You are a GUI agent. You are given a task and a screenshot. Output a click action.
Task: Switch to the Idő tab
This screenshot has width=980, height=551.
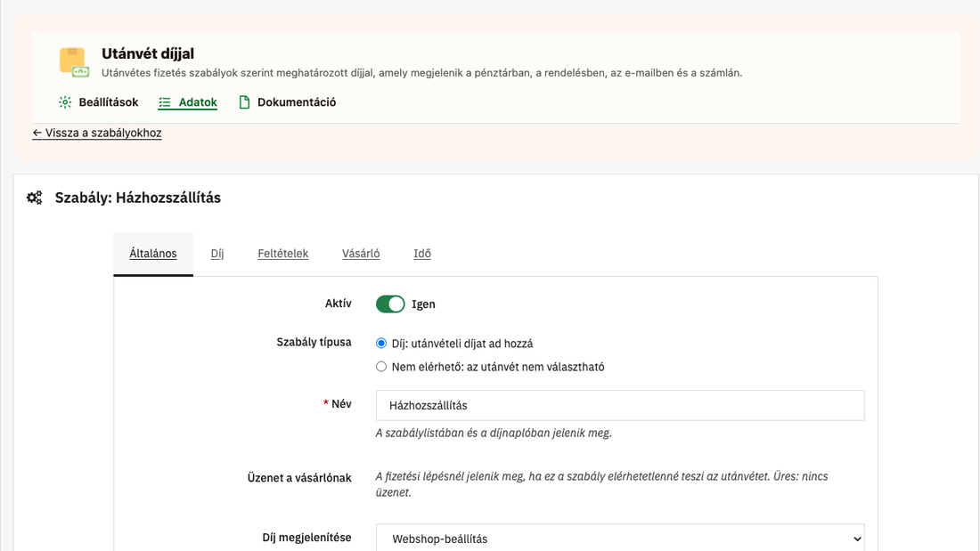pyautogui.click(x=422, y=254)
